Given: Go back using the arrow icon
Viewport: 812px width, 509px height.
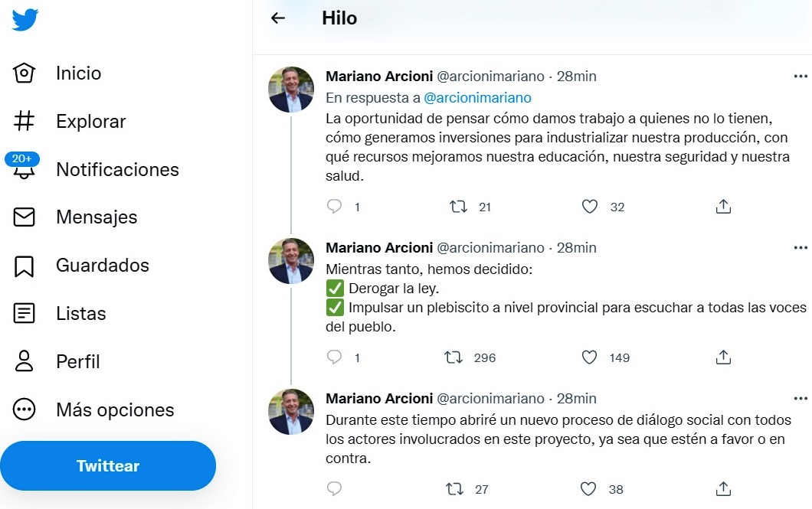Looking at the screenshot, I should click(x=278, y=18).
